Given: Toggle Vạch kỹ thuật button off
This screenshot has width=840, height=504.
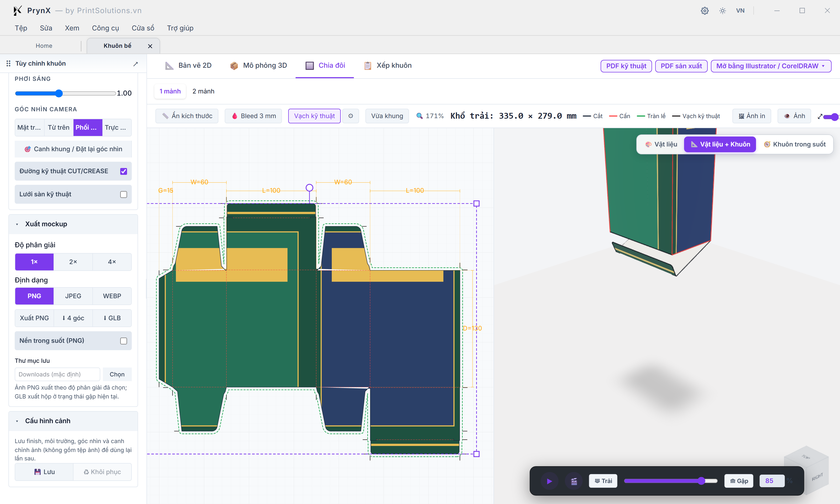Looking at the screenshot, I should click(314, 116).
